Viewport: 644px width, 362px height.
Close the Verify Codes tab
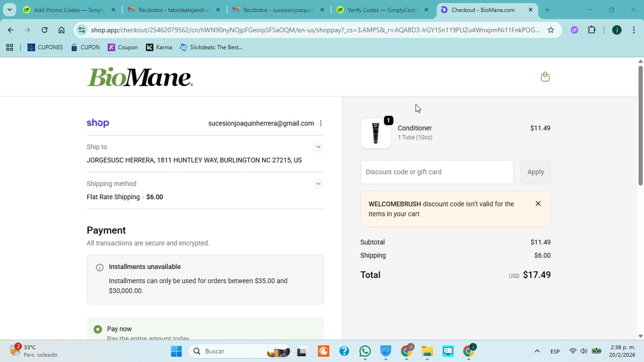coord(426,10)
